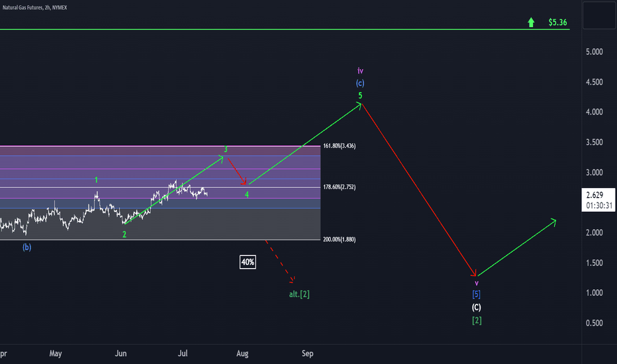This screenshot has width=617, height=364.
Task: Click the 40% probability box
Action: [248, 262]
